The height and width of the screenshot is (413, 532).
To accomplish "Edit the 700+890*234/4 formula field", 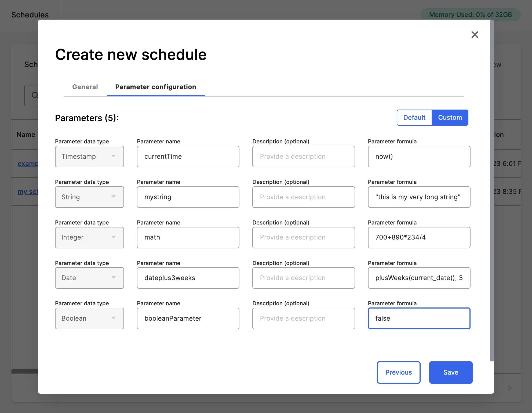I will point(419,238).
